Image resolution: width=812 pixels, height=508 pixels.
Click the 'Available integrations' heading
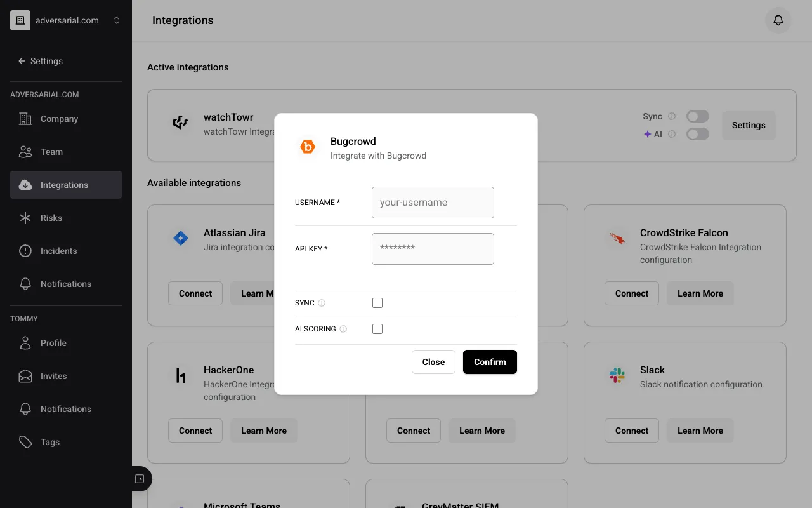(x=194, y=183)
